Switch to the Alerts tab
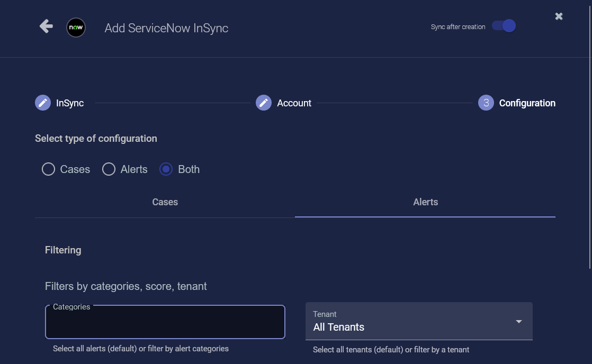Screen dimensions: 592x364 point(425,202)
